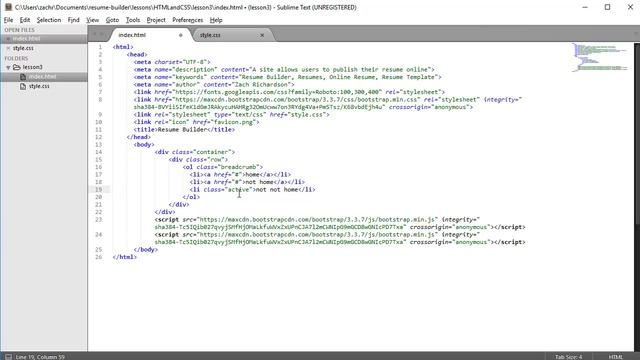Click the lesson3 folder icon
Viewport: 640px width, 360px height.
click(x=17, y=67)
